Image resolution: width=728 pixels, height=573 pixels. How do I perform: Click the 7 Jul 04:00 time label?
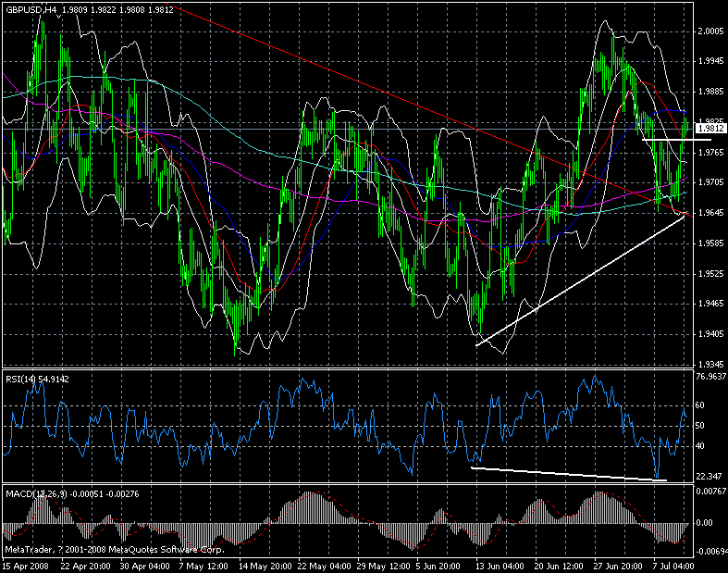[x=673, y=566]
